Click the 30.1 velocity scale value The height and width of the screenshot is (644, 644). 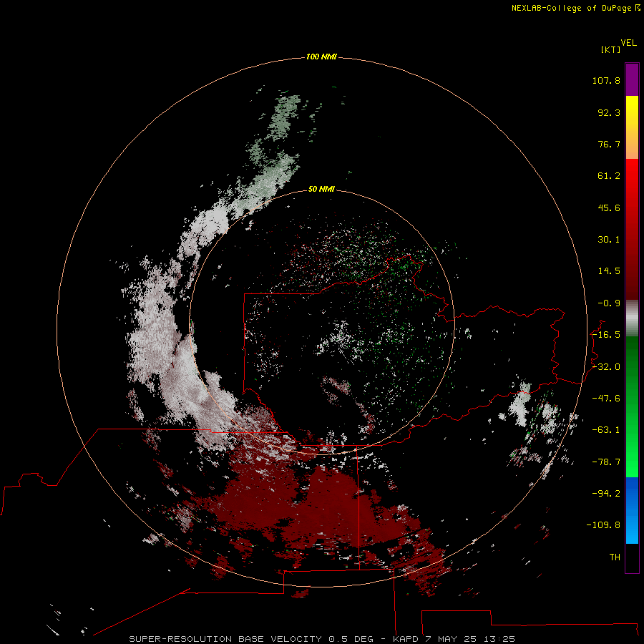click(x=609, y=240)
